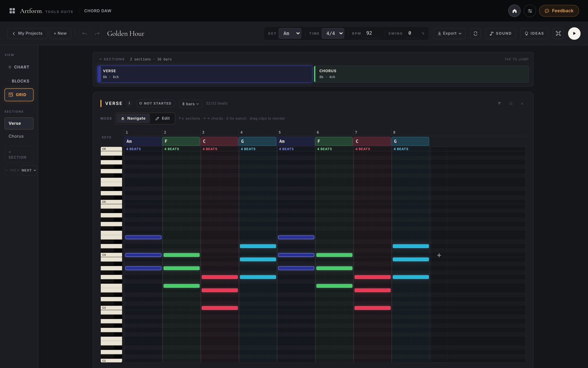Screen dimensions: 588x368
Task: Open the Time signature 4/4 dropdown
Action: [x=333, y=33]
